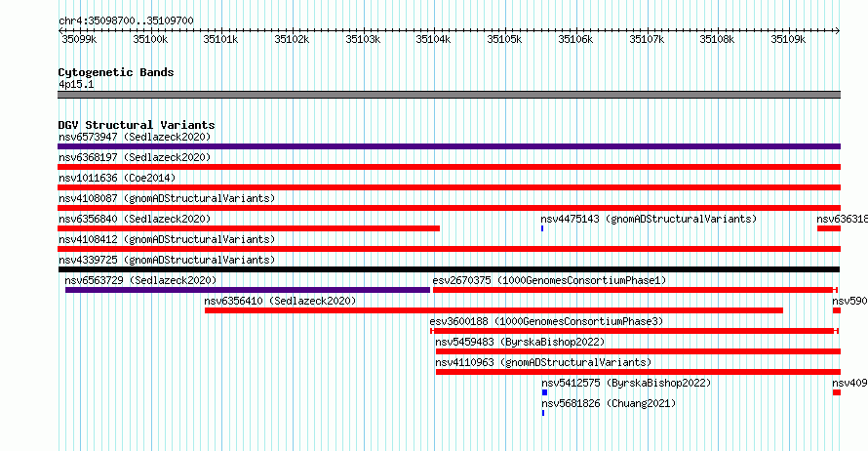
Task: Open nsv1011636 (Coe2014) variant label
Action: tap(117, 178)
